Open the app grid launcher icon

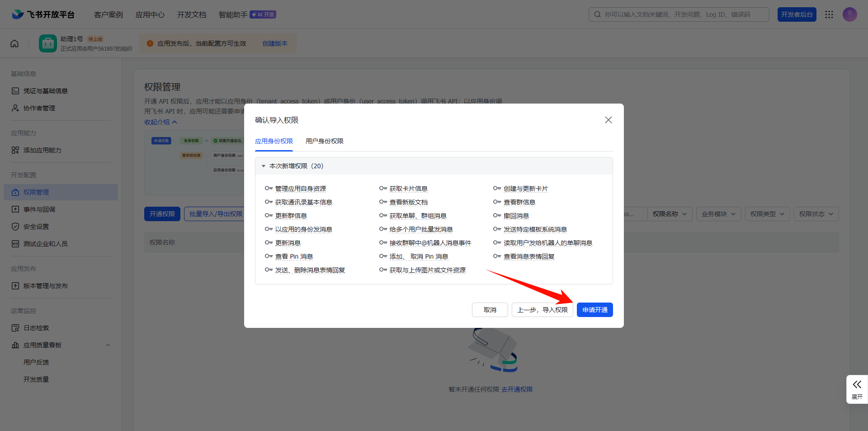coord(829,14)
